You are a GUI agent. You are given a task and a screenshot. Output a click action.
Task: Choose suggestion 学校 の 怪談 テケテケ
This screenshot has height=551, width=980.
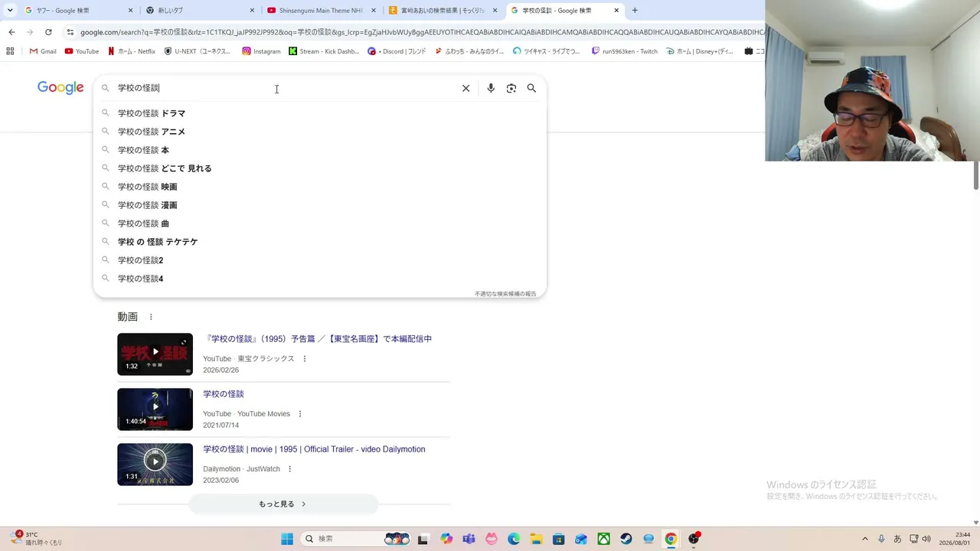pyautogui.click(x=320, y=242)
